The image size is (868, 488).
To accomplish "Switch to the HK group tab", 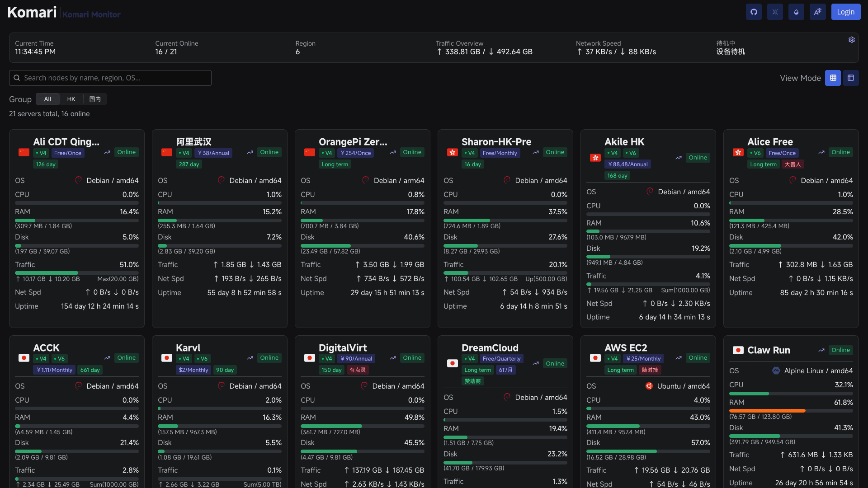I will (71, 99).
